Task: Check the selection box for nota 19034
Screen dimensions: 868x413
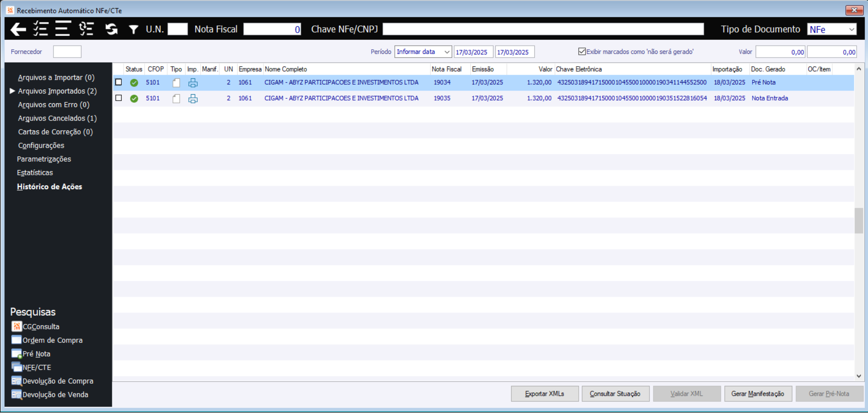Action: point(119,82)
